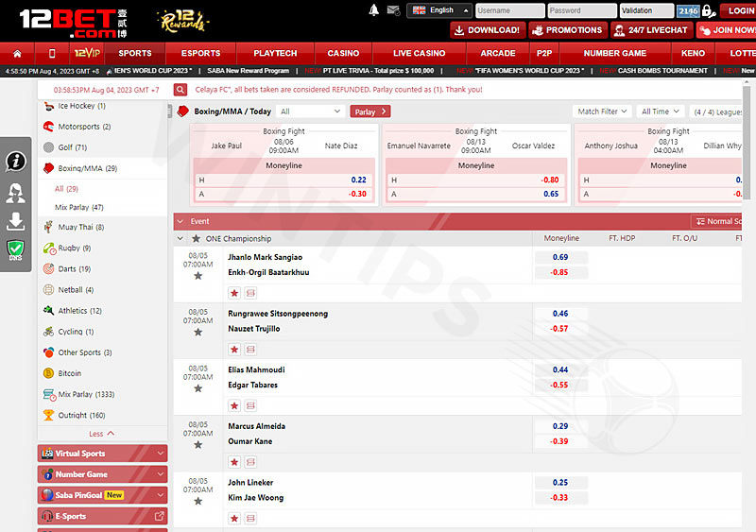Collapse sports list with Less link
Viewport: 756px width, 532px height.
pos(102,434)
